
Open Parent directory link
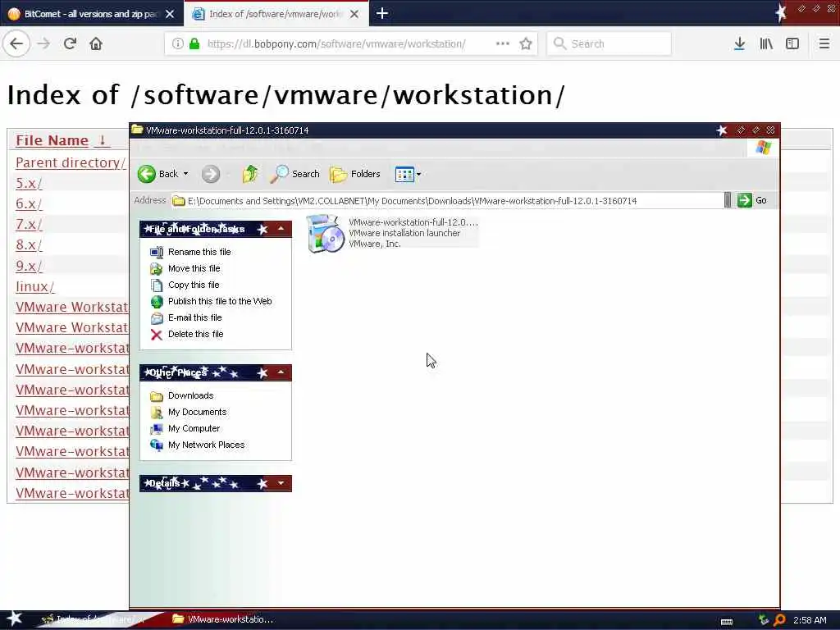point(71,162)
